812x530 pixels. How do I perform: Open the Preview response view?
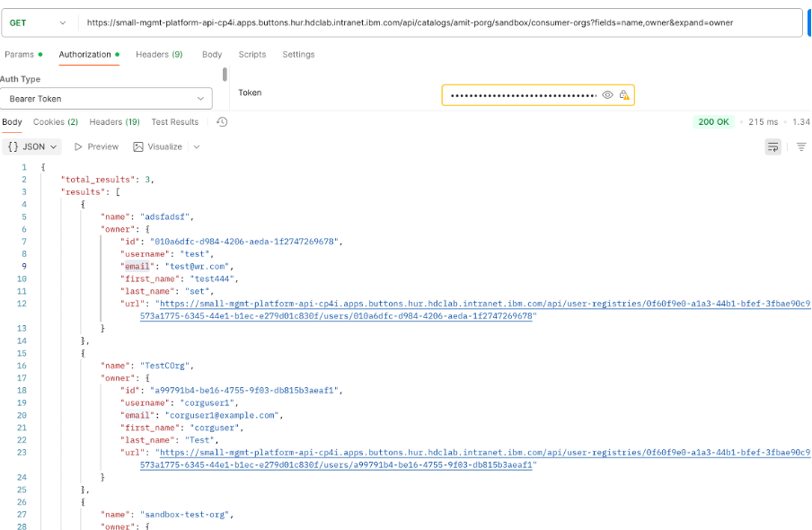pyautogui.click(x=96, y=146)
